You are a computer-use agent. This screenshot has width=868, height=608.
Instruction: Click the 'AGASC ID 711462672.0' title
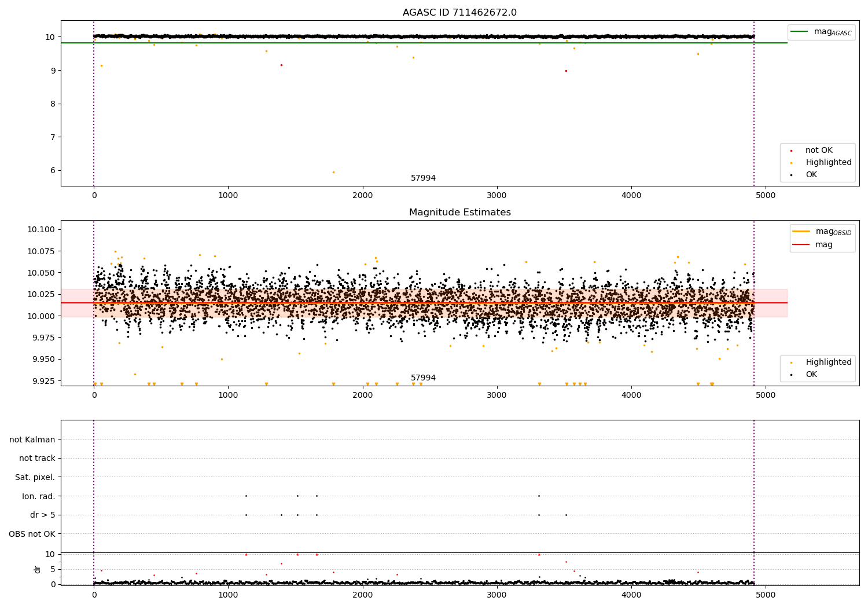coord(459,13)
